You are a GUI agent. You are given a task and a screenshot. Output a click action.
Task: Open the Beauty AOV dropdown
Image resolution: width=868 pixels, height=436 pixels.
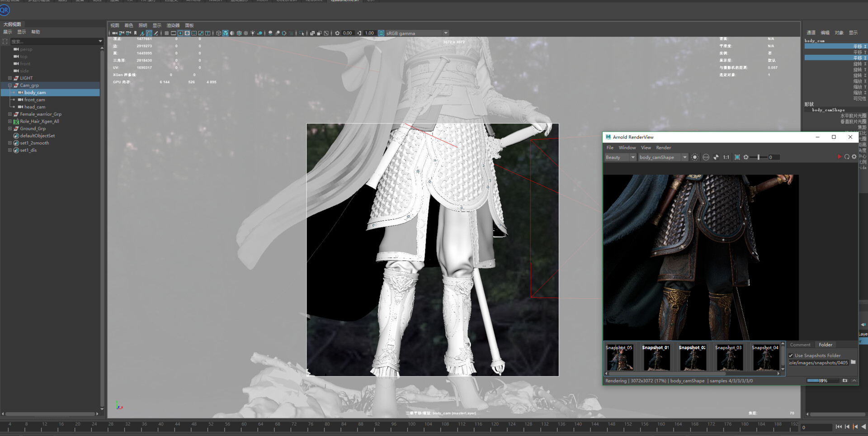(620, 157)
